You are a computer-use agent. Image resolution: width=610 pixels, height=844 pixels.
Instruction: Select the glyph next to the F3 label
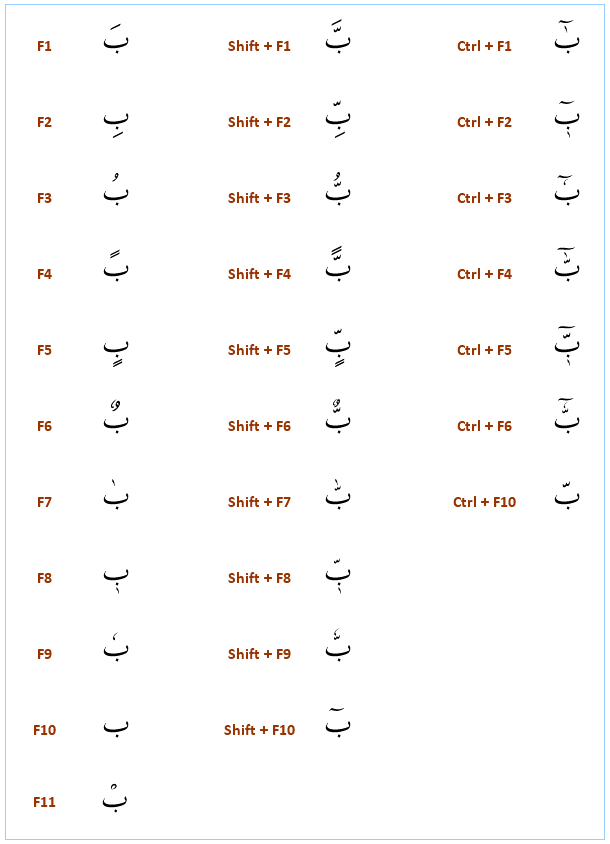[116, 194]
